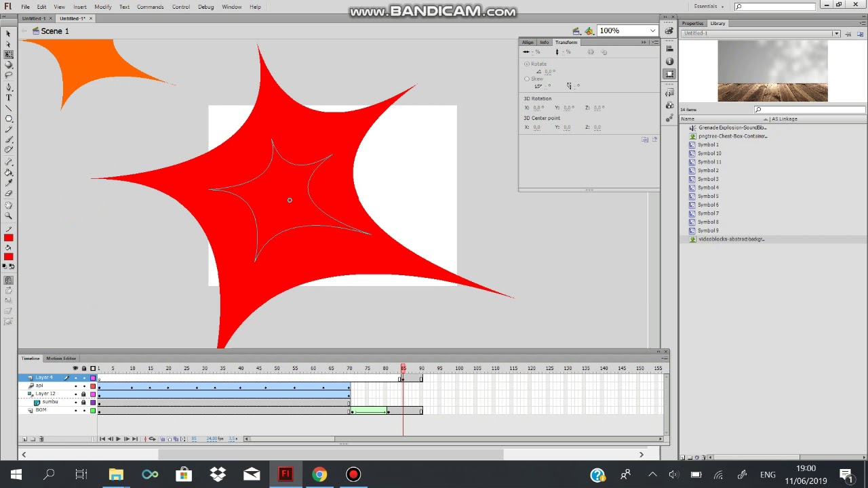Open the Color panel palette icon
Image resolution: width=868 pixels, height=488 pixels.
coord(670,30)
